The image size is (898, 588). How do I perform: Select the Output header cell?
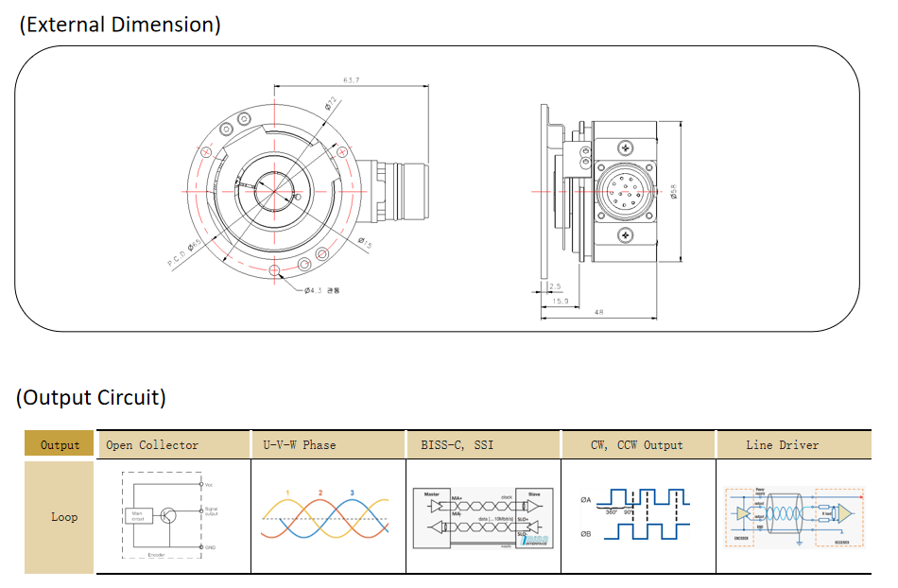59,444
